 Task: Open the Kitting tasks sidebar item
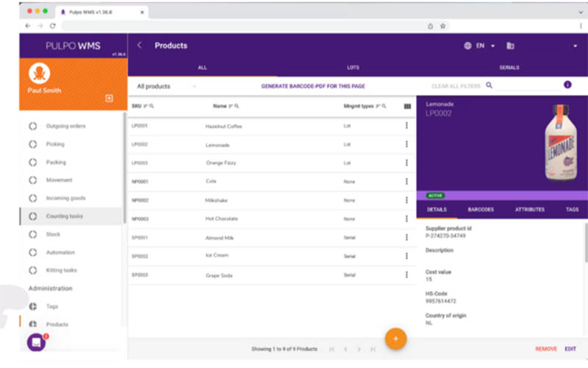click(61, 270)
